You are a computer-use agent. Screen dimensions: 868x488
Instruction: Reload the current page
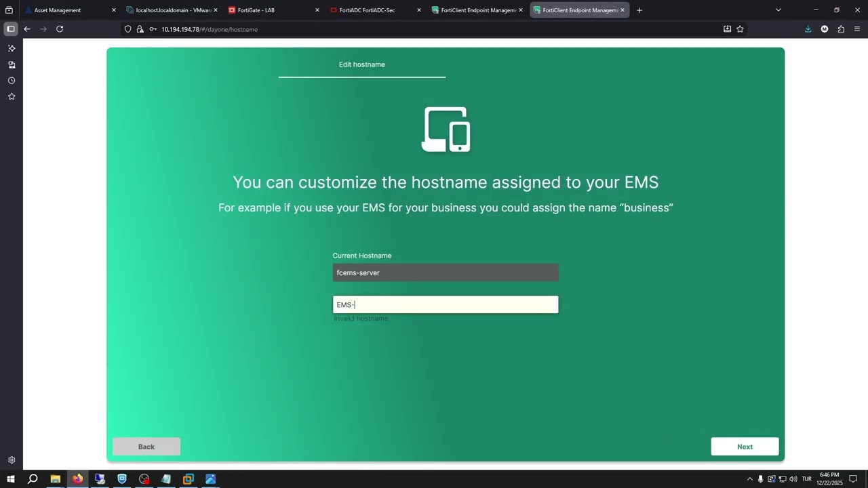[x=60, y=29]
